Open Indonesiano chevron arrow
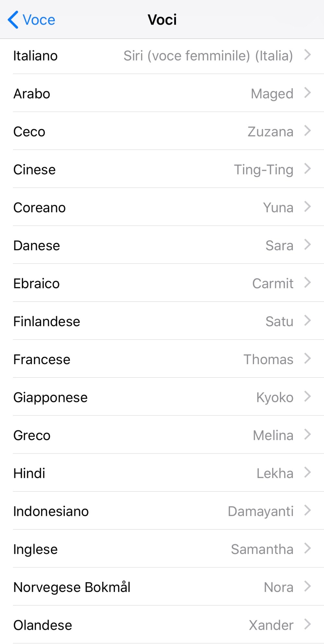Image resolution: width=324 pixels, height=644 pixels. 307,511
